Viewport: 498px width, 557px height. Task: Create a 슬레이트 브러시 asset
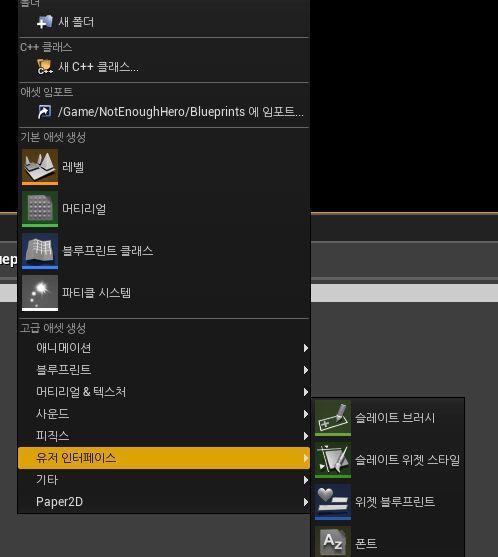click(x=388, y=418)
